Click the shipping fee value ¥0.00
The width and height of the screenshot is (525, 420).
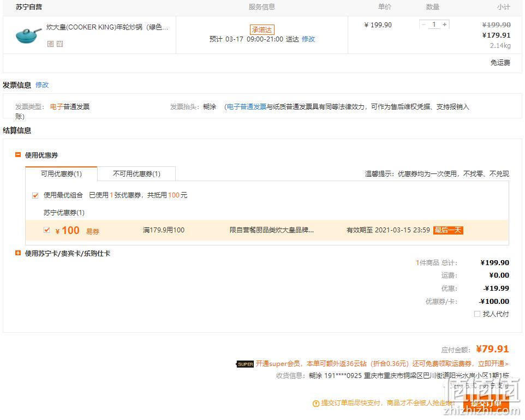click(x=499, y=275)
